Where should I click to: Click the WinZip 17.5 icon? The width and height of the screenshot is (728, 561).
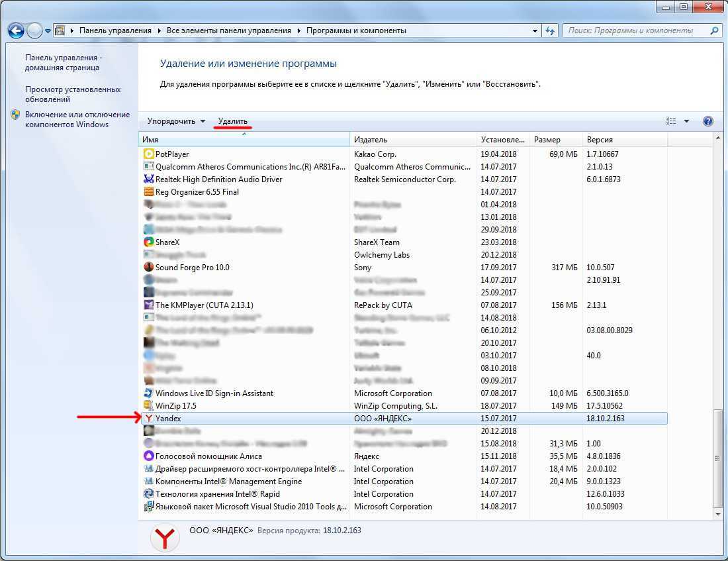(148, 405)
